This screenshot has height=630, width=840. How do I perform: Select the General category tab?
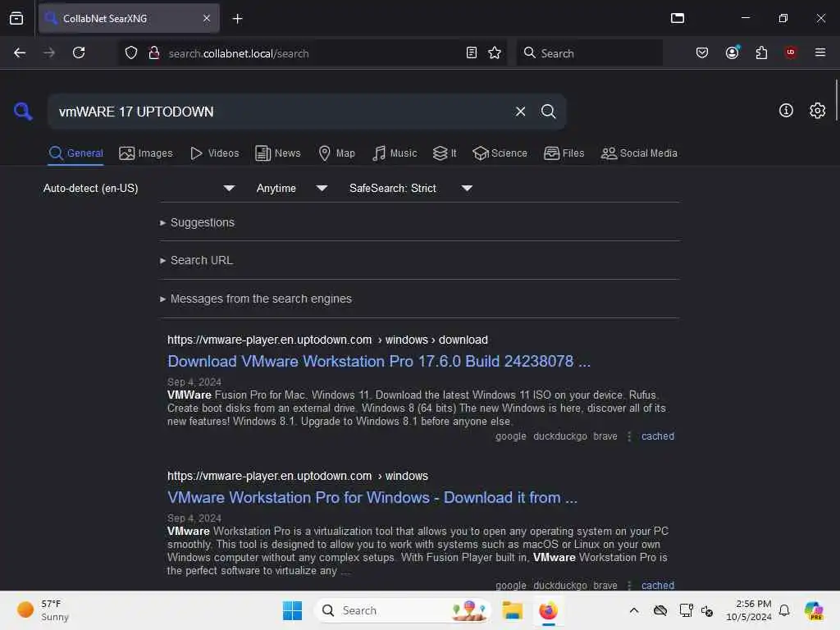(75, 153)
